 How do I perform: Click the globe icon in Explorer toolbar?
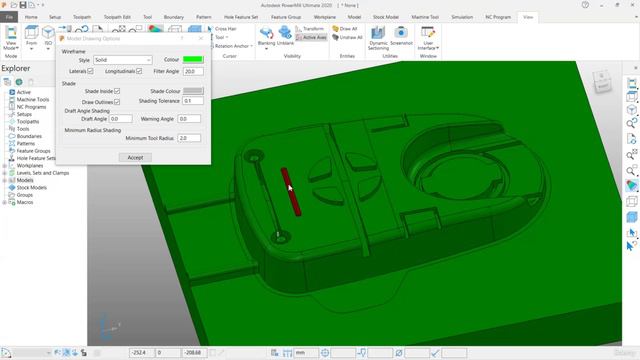tap(19, 82)
